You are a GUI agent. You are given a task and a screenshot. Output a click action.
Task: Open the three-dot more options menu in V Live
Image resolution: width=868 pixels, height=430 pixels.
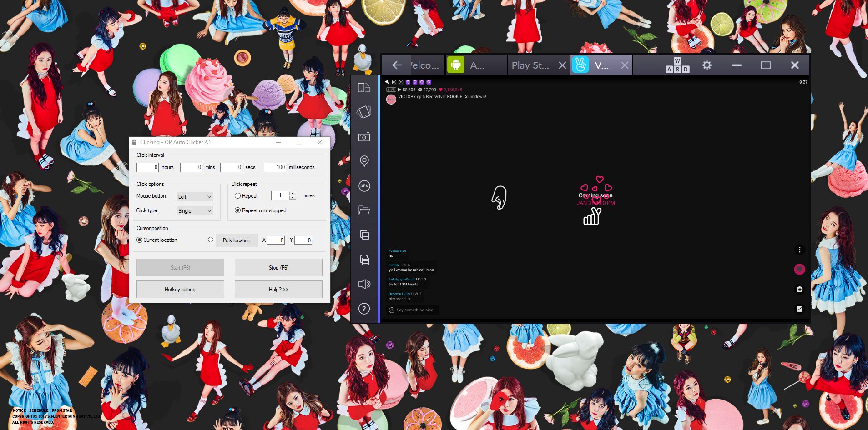click(799, 250)
